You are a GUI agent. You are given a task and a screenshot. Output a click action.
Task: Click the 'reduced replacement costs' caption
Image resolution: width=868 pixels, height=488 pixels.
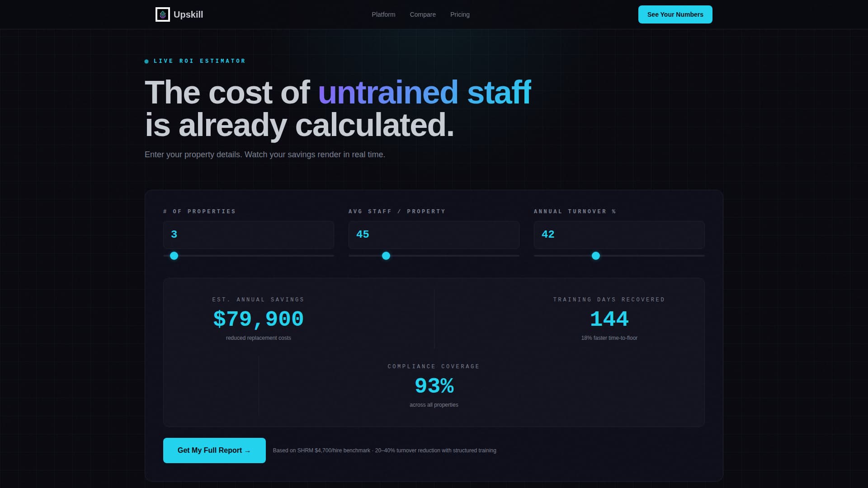click(x=259, y=338)
